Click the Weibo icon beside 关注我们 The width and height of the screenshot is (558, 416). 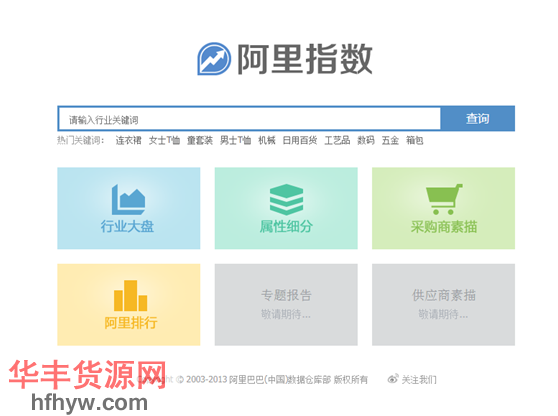tap(393, 379)
